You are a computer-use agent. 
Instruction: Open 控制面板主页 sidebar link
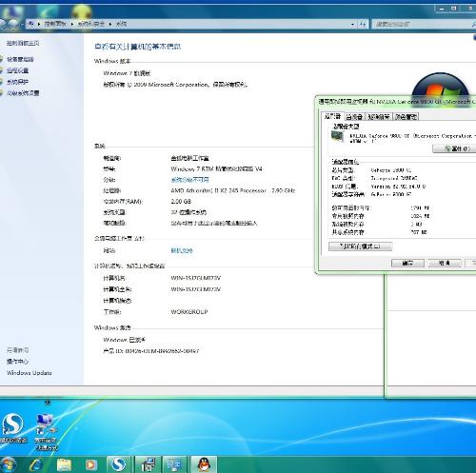tap(23, 43)
